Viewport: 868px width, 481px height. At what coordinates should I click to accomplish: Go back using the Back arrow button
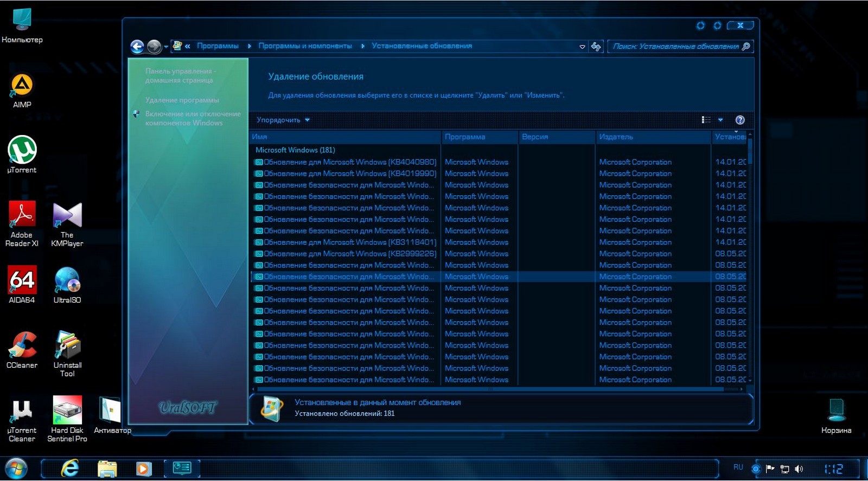[x=137, y=47]
